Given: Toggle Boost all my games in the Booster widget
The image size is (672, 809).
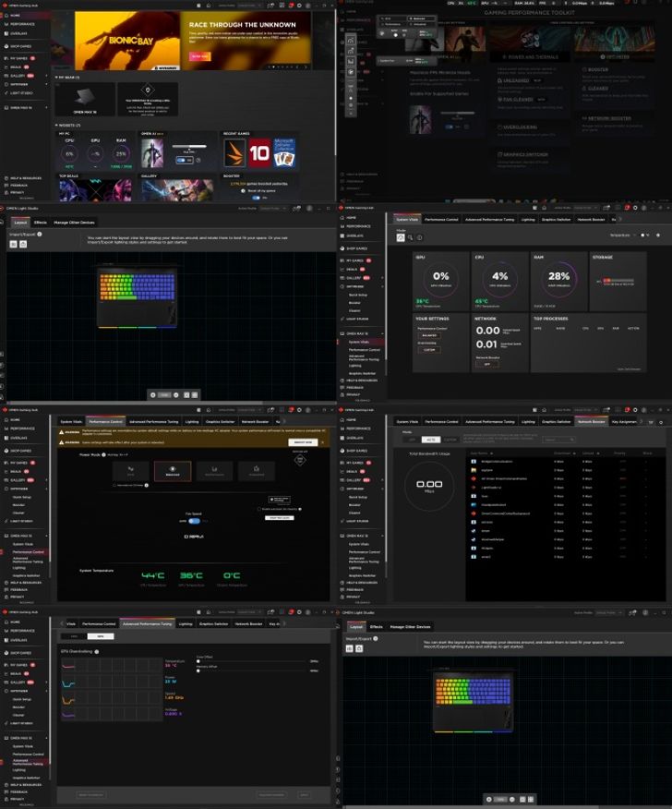Looking at the screenshot, I should coord(258,198).
